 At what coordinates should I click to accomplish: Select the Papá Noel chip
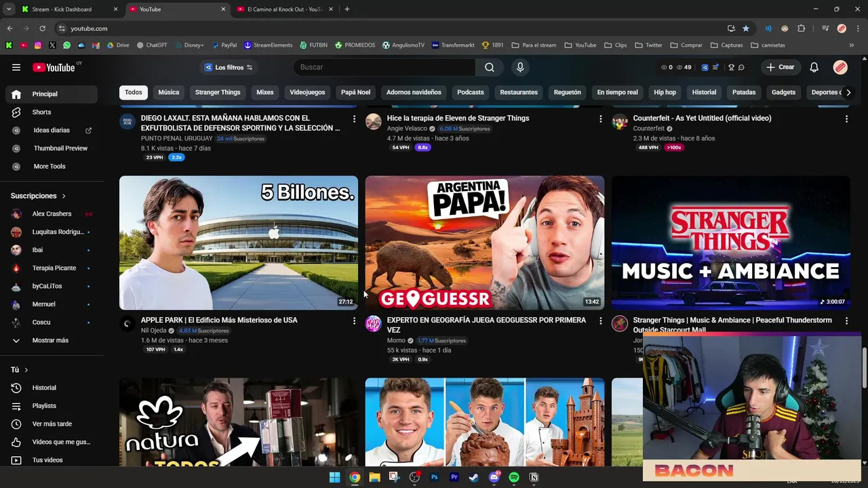355,92
